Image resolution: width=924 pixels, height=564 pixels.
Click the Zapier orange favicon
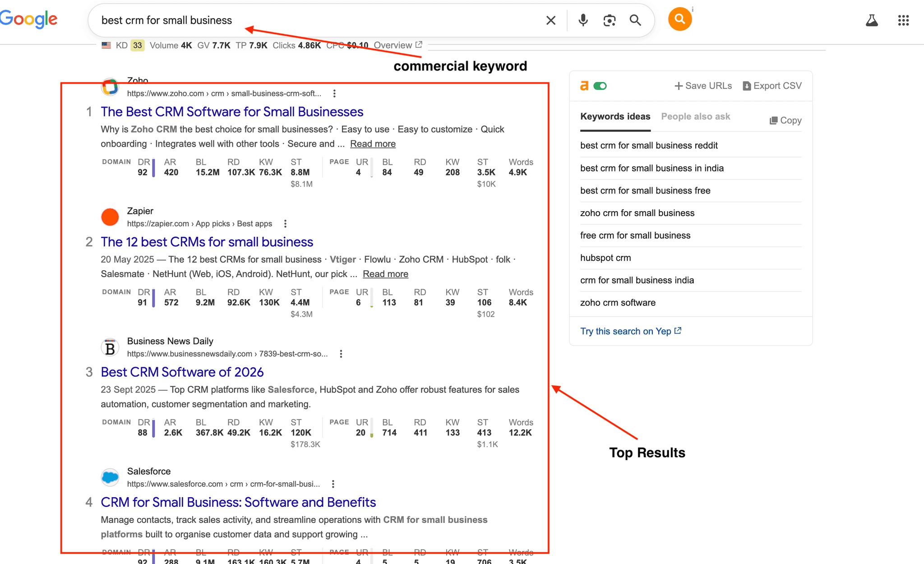[110, 217]
